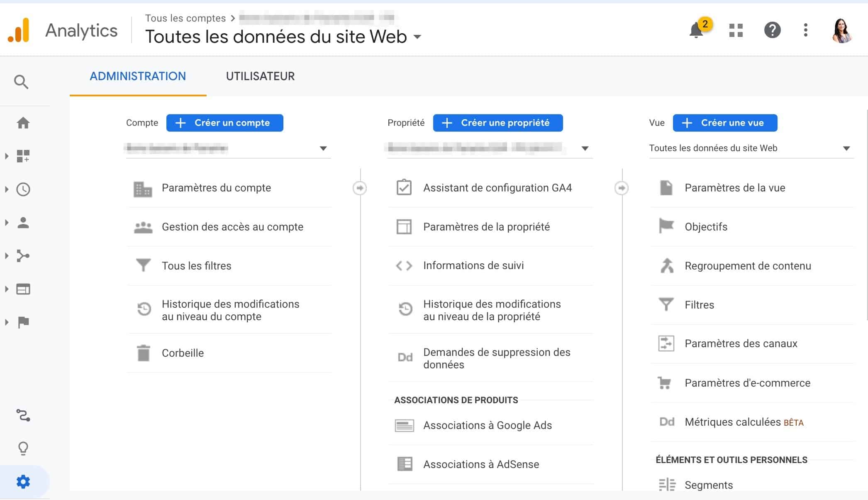Open 'Paramètres du compte'
The image size is (868, 500).
(229, 188)
